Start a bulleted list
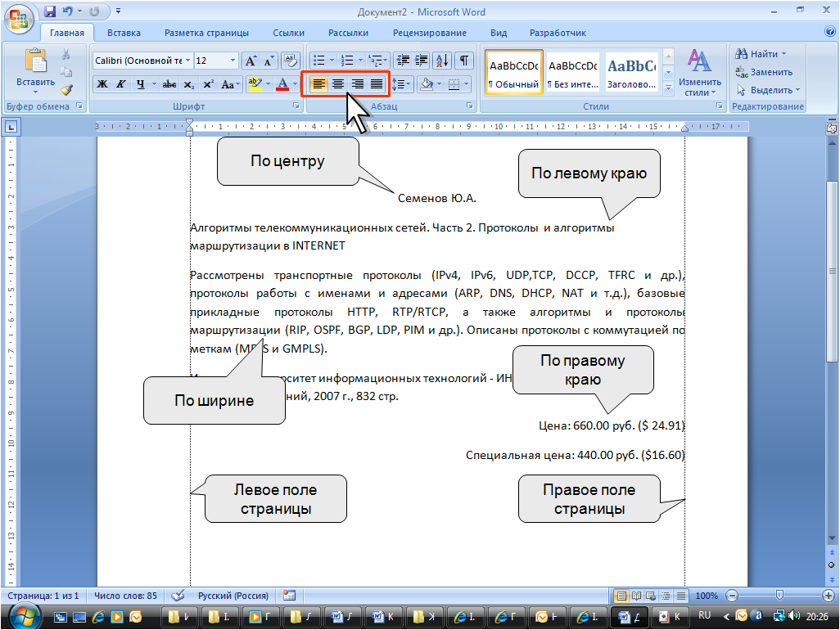 pyautogui.click(x=319, y=61)
